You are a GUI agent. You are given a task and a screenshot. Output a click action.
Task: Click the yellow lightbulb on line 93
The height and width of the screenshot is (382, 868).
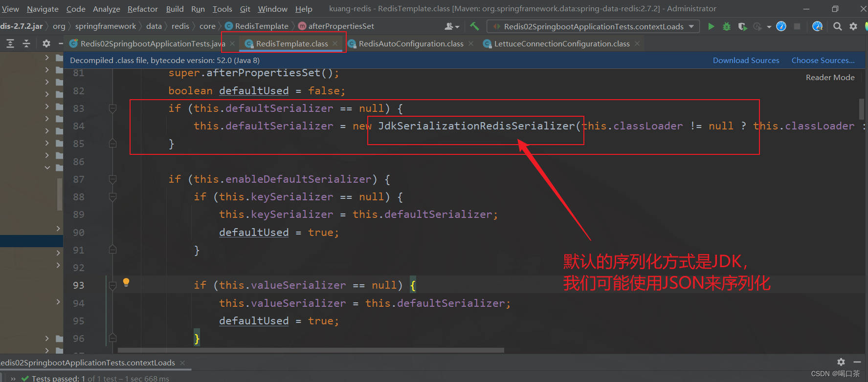tap(126, 282)
